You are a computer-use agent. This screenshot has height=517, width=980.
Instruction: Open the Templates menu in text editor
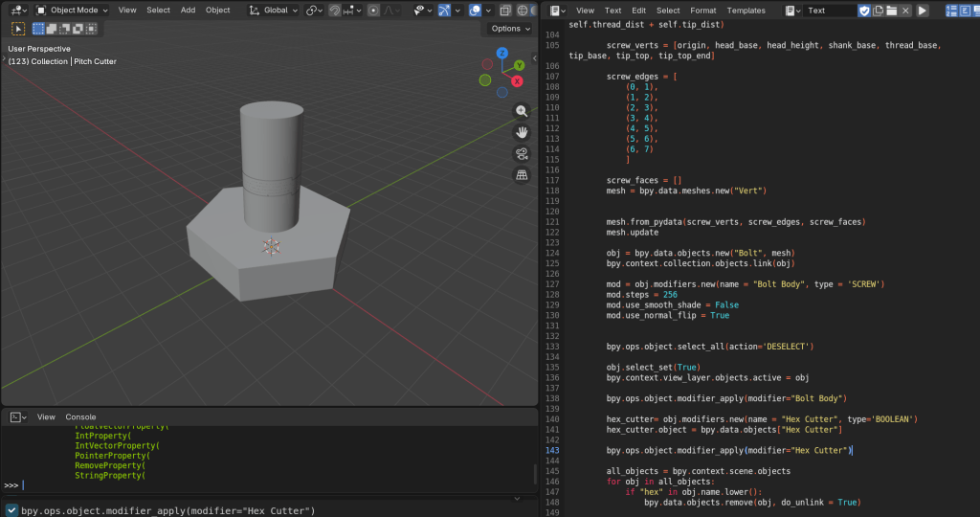746,11
